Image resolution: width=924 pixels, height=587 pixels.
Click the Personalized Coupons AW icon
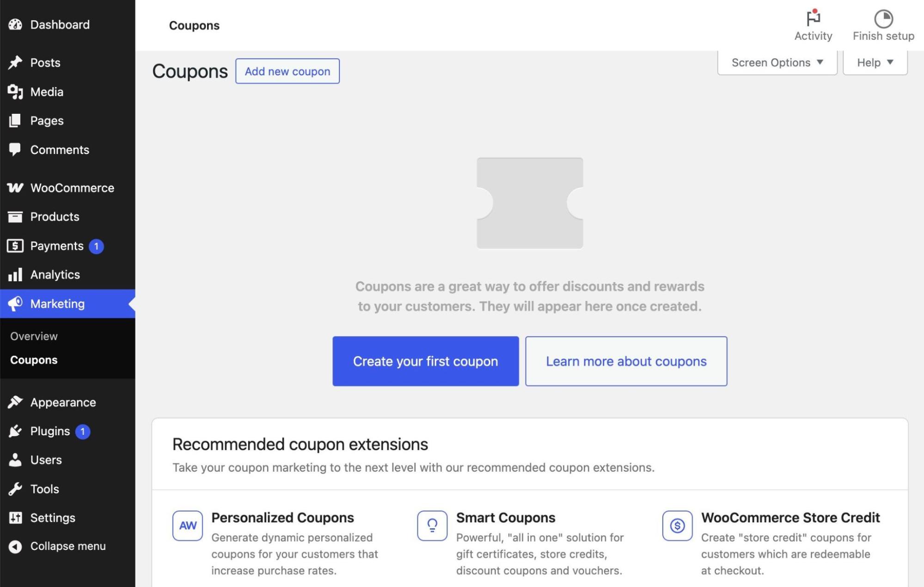[188, 525]
